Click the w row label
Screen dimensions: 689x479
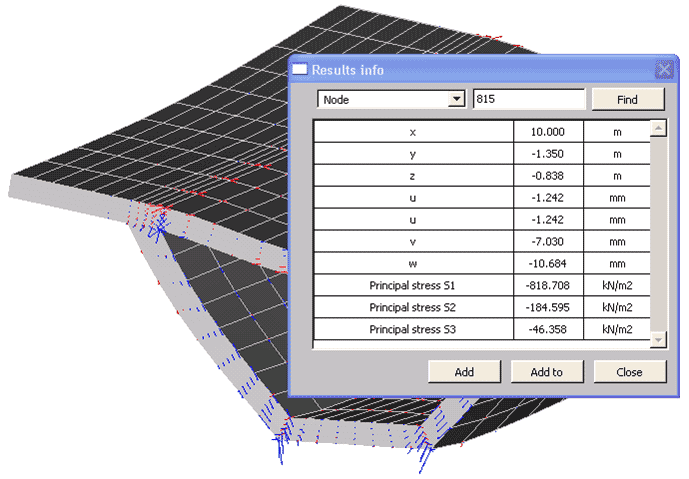[x=413, y=264]
